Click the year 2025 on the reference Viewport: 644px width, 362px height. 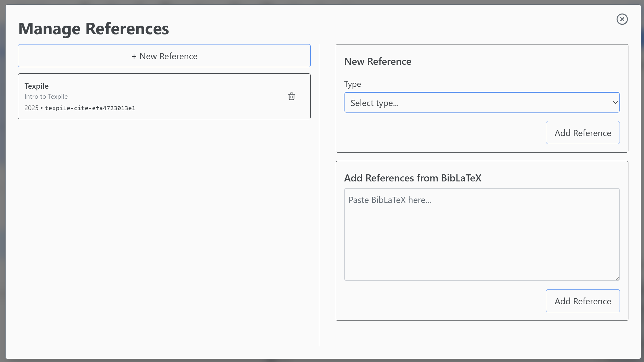point(31,108)
